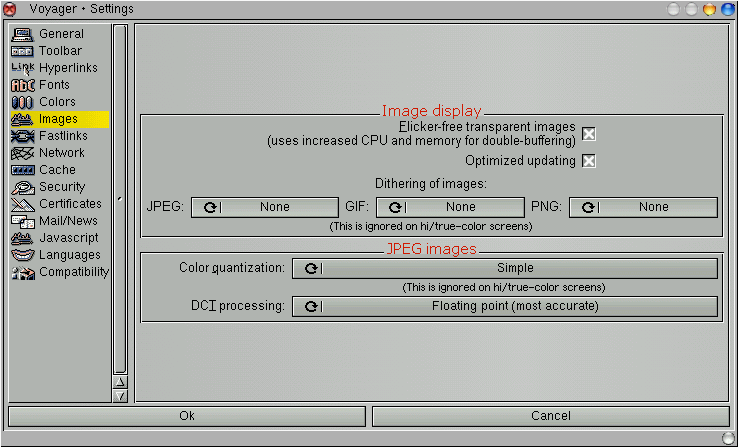The width and height of the screenshot is (738, 447).
Task: Toggle Flicker-free transparent images checkbox
Action: [589, 134]
